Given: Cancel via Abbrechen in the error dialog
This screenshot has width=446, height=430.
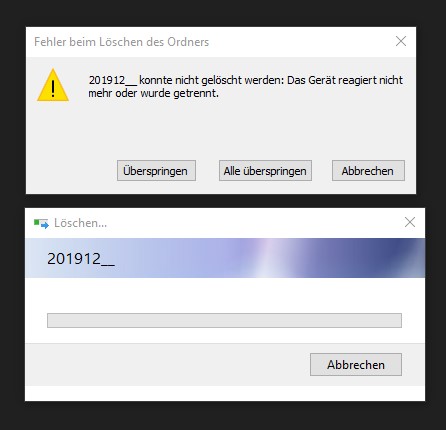Looking at the screenshot, I should [x=368, y=171].
